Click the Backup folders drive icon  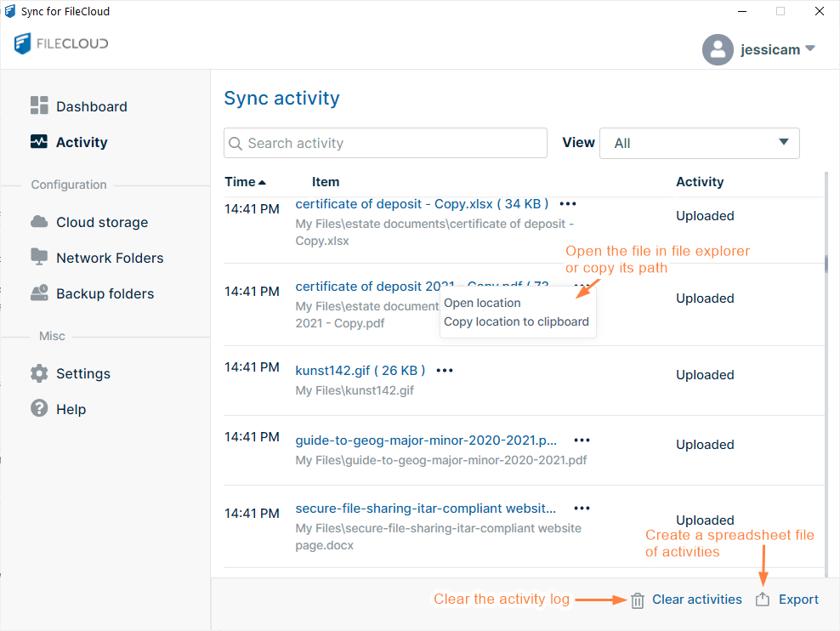(x=39, y=293)
